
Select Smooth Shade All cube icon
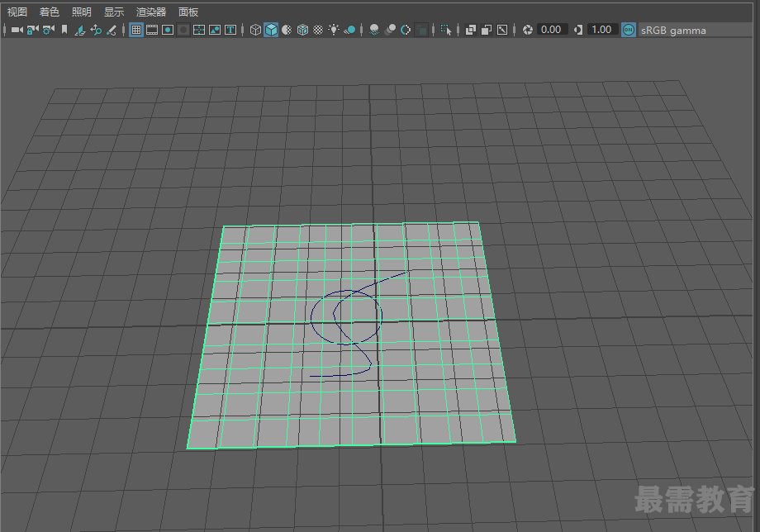coord(271,30)
